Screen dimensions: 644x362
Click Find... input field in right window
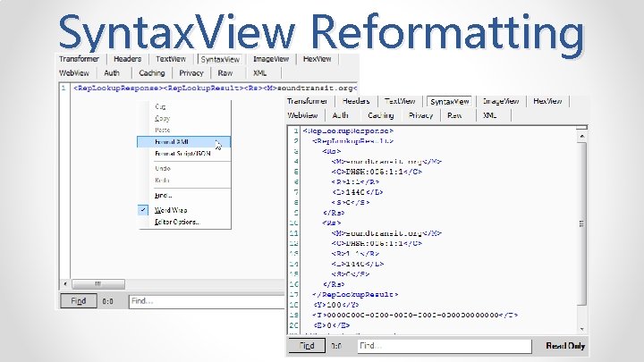[x=445, y=346]
